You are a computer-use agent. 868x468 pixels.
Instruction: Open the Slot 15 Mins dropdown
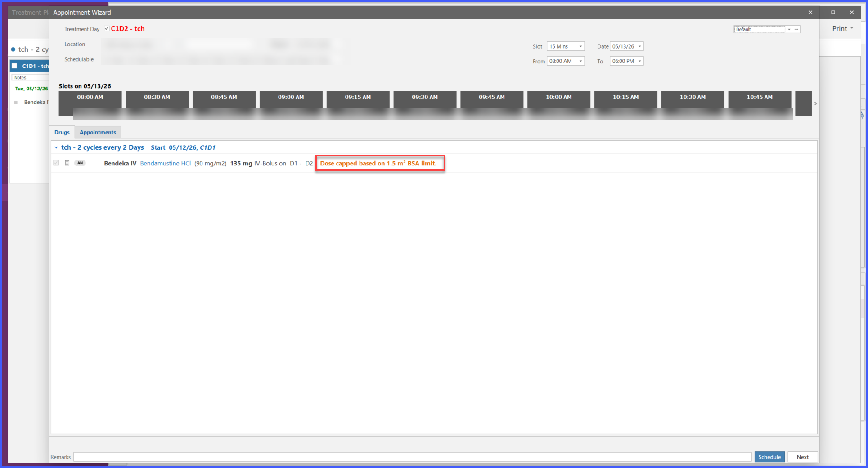pos(566,46)
